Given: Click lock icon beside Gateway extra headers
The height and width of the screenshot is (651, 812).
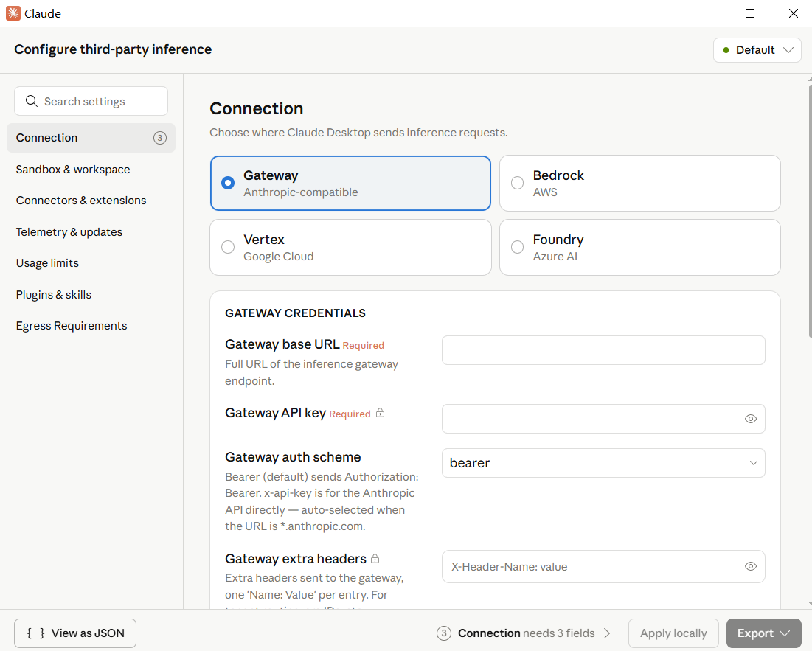Looking at the screenshot, I should (375, 559).
